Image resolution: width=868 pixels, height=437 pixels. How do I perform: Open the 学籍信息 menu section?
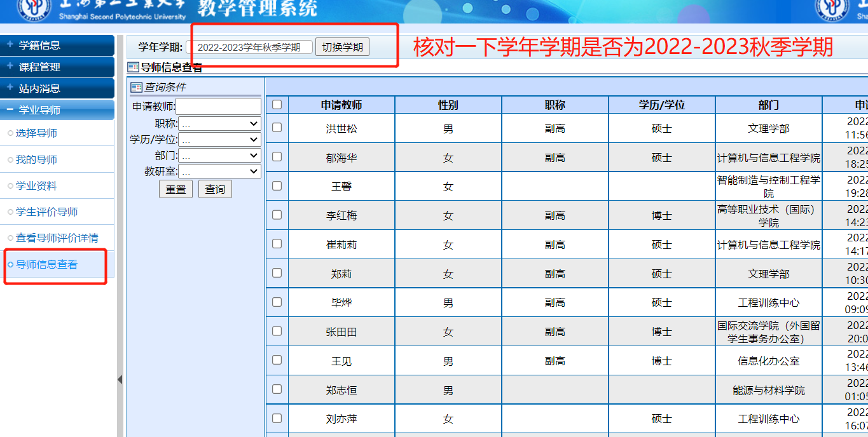coord(57,45)
